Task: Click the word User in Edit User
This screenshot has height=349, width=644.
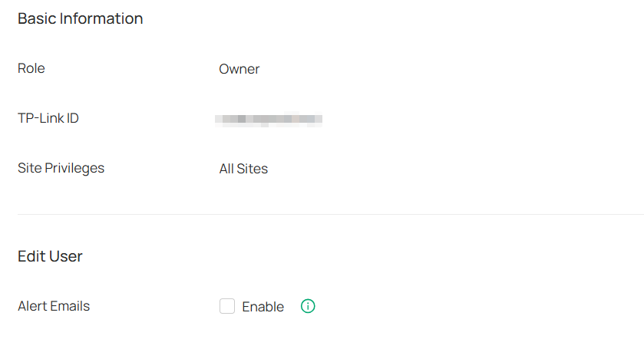Action: (x=66, y=256)
